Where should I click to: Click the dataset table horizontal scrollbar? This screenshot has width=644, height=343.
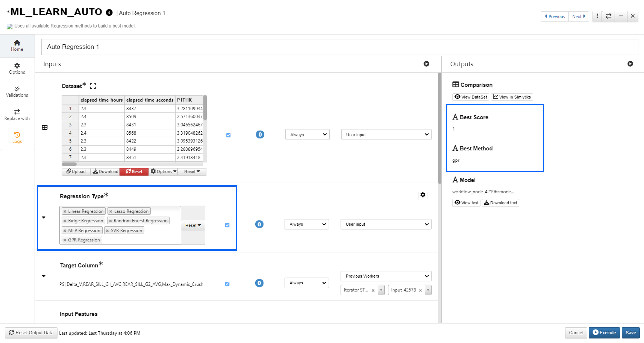69,164
